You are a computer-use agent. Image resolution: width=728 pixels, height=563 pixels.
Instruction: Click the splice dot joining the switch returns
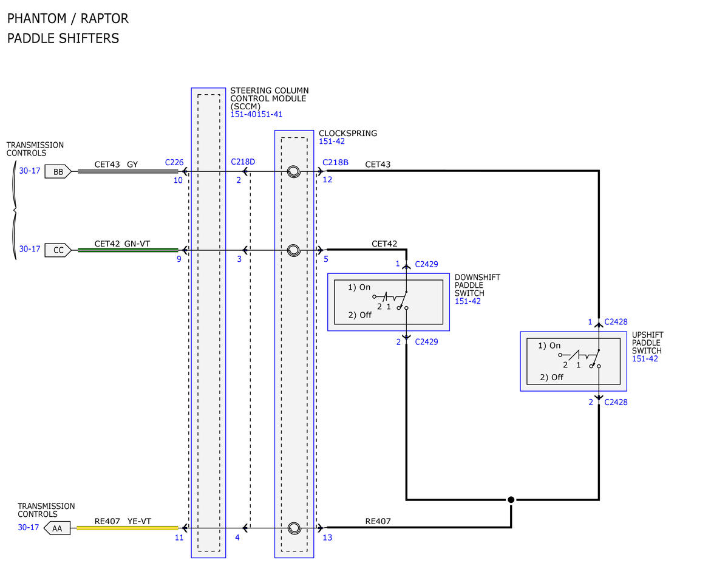(511, 500)
